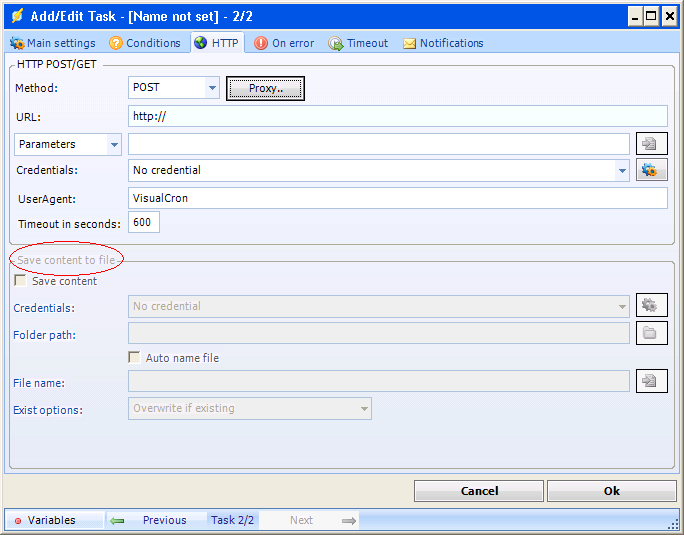Click the Conditions question mark icon
Viewport: 684px width, 535px height.
click(x=116, y=43)
